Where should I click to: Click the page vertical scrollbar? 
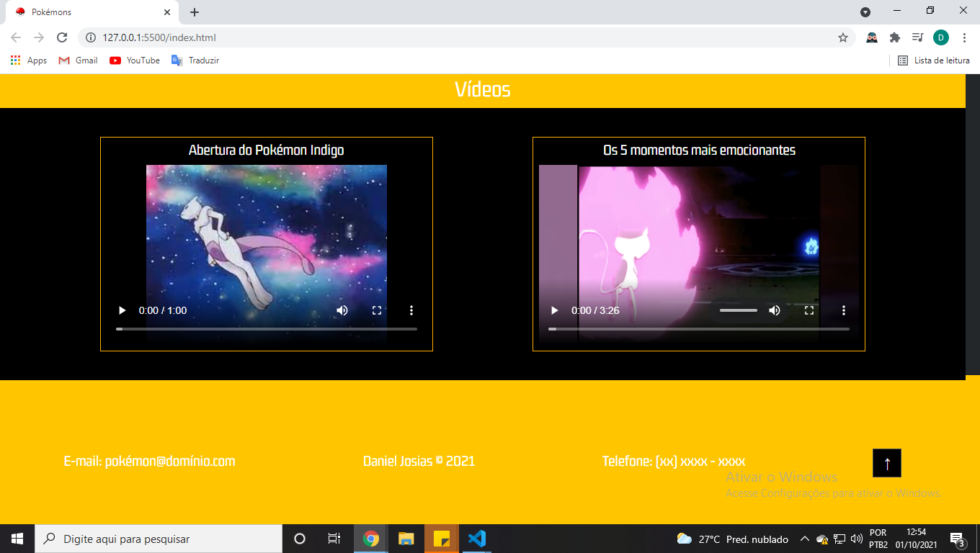(x=973, y=225)
